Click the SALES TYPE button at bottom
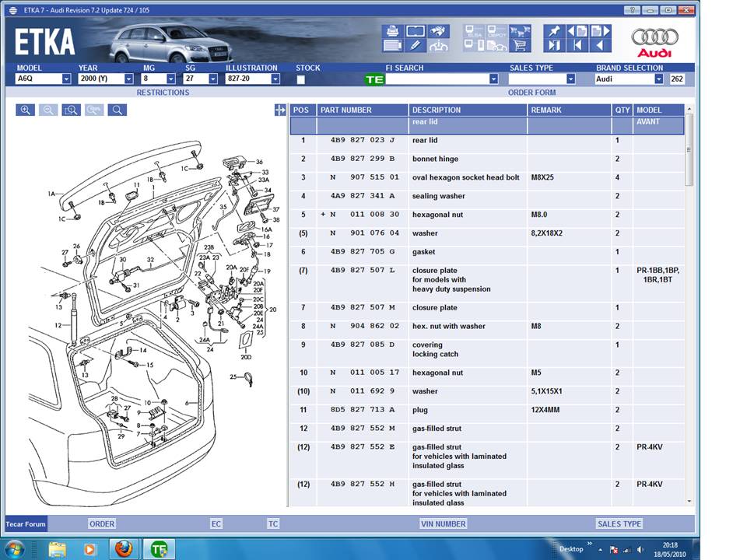This screenshot has width=747, height=560. point(619,523)
